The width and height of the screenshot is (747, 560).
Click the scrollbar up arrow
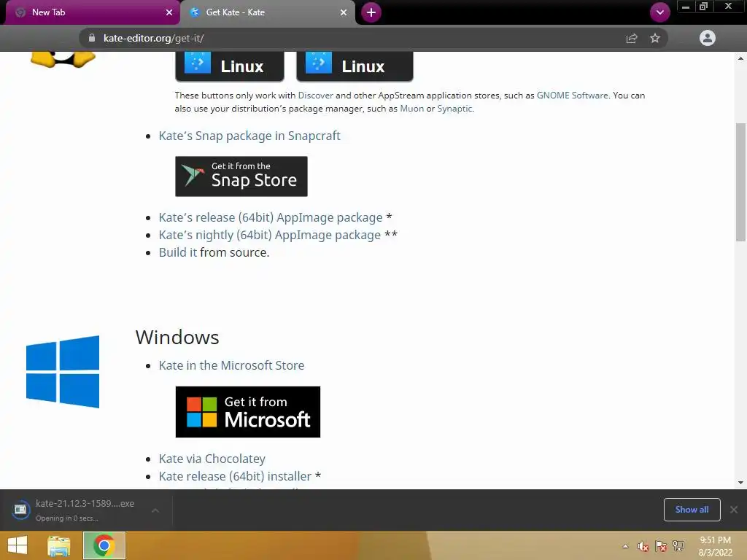click(x=740, y=58)
